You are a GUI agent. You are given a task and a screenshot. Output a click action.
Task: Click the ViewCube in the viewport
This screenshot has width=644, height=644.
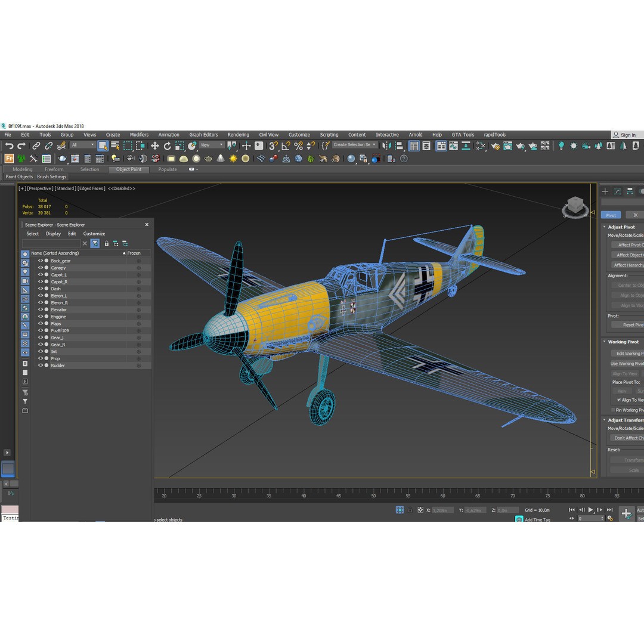click(x=575, y=206)
